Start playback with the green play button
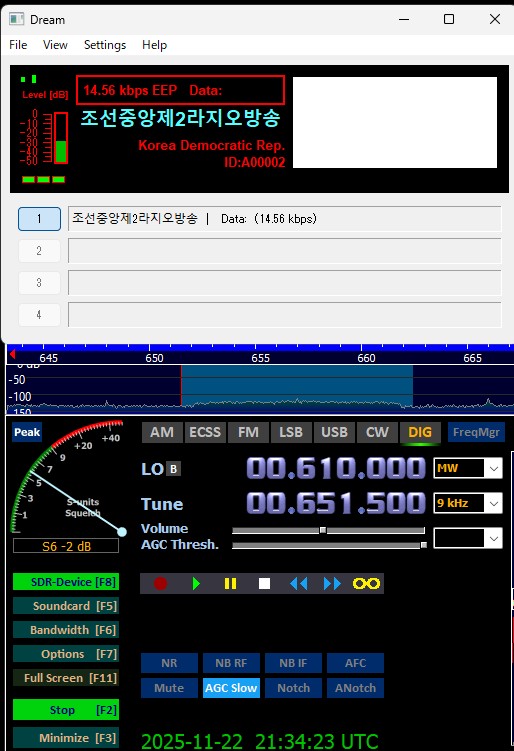Image resolution: width=514 pixels, height=751 pixels. pos(196,583)
